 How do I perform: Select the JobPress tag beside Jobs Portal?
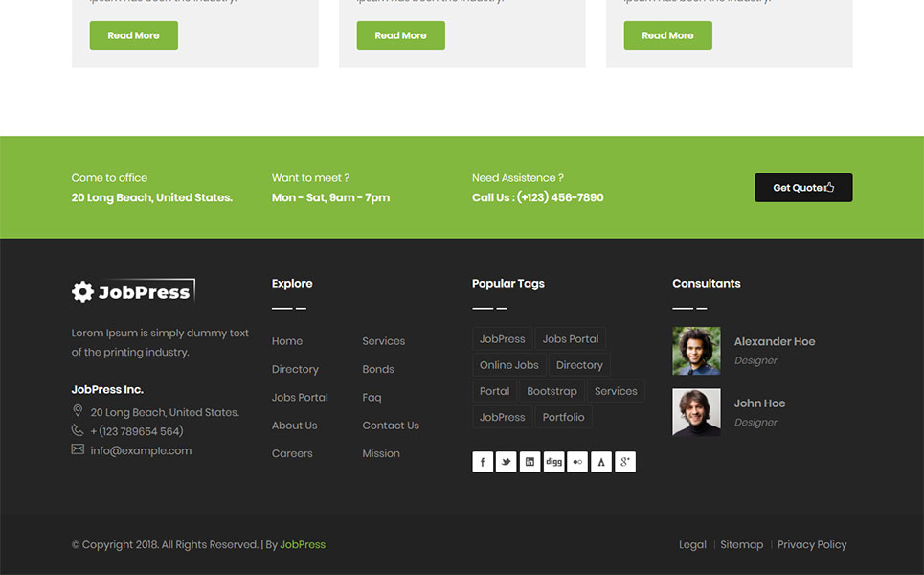pyautogui.click(x=502, y=339)
